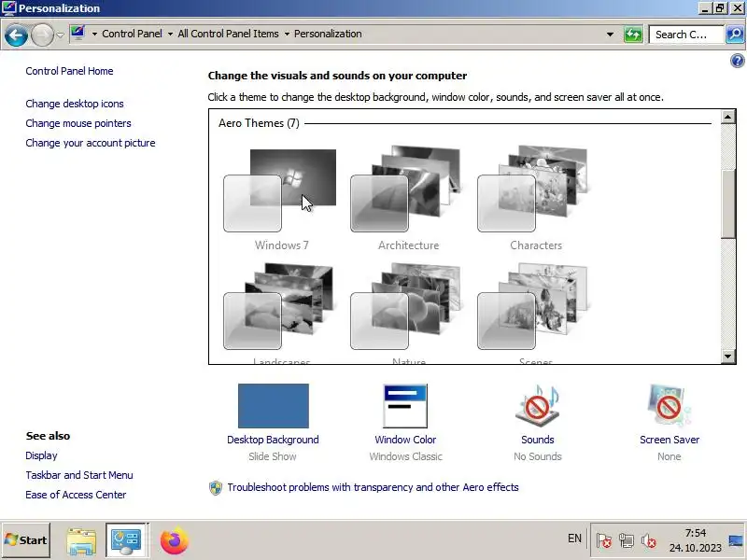Open Windows Explorer from taskbar

pyautogui.click(x=81, y=541)
